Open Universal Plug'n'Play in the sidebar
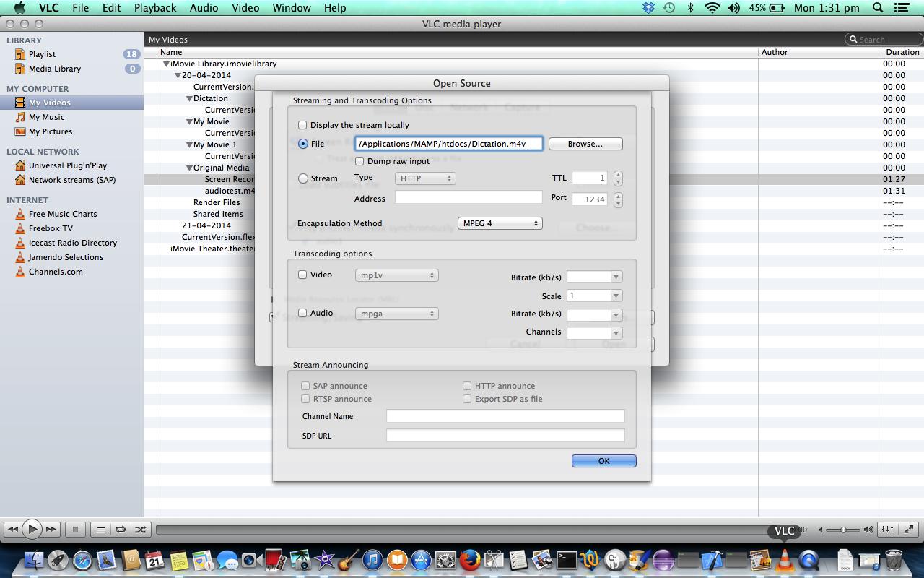Image resolution: width=924 pixels, height=578 pixels. [x=67, y=165]
